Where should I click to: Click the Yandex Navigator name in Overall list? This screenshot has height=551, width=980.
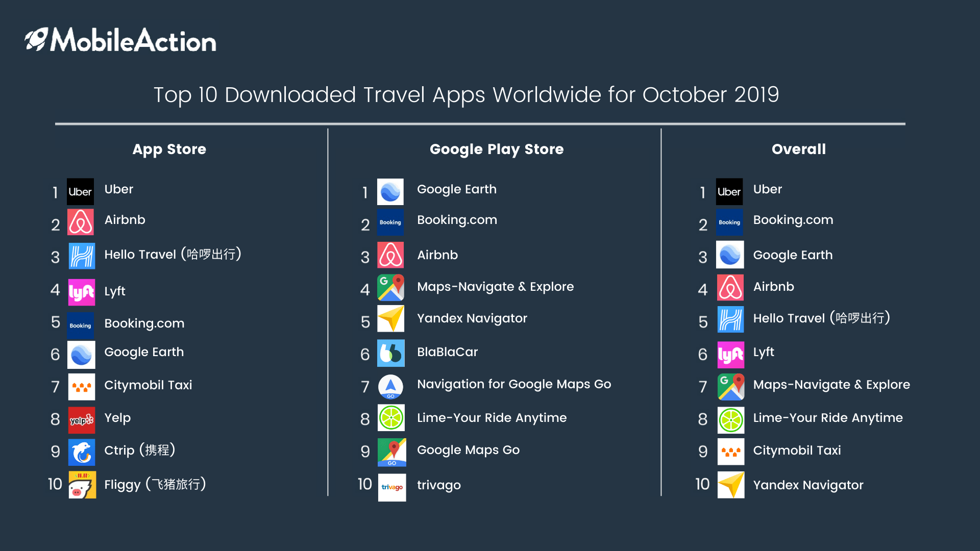tap(808, 485)
